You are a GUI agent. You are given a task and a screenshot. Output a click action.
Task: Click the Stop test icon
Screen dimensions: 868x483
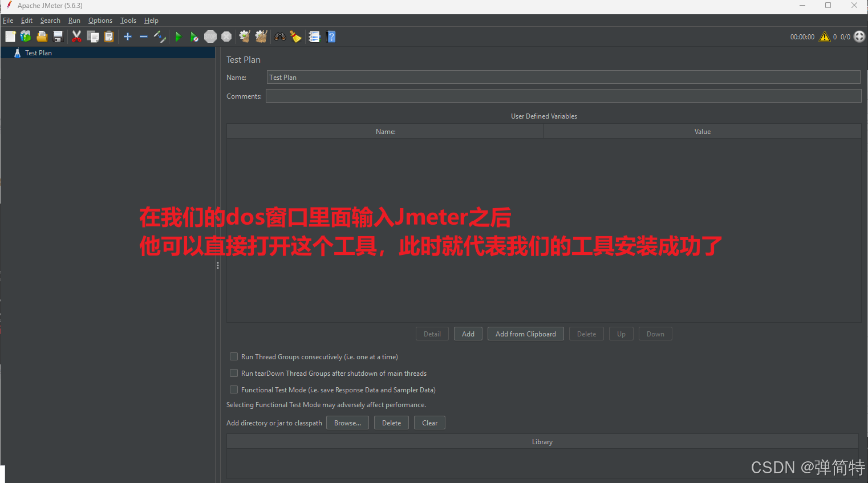[x=210, y=36]
